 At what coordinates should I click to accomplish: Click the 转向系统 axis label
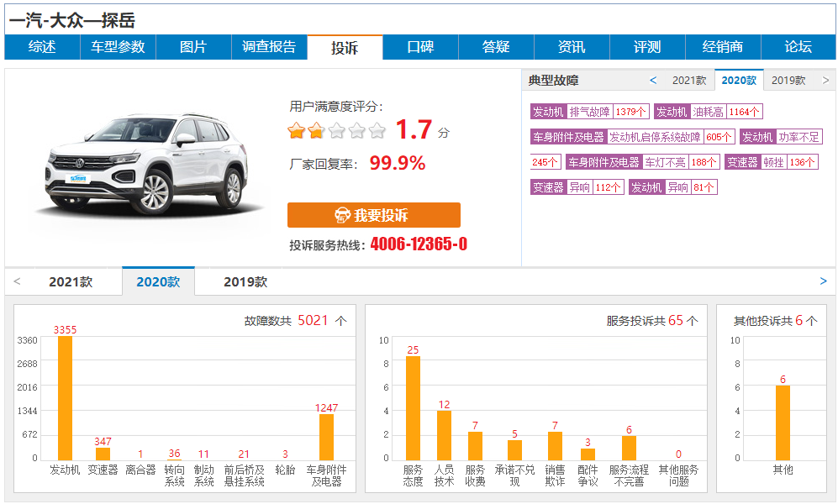coord(174,475)
